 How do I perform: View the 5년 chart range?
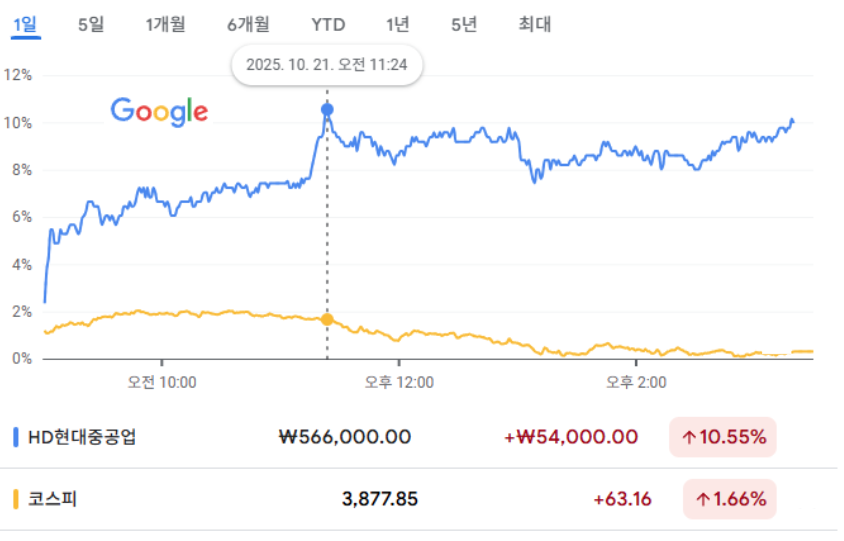[x=464, y=25]
